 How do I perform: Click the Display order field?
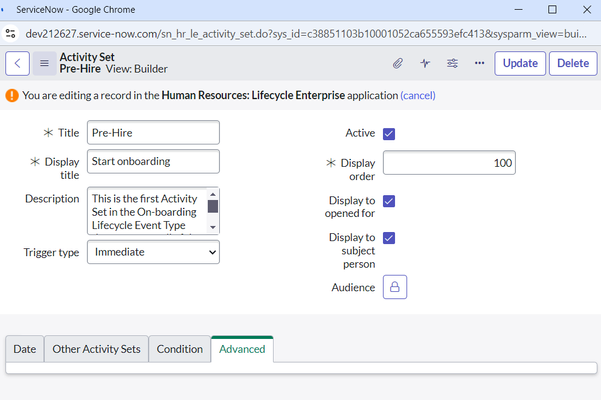[449, 163]
